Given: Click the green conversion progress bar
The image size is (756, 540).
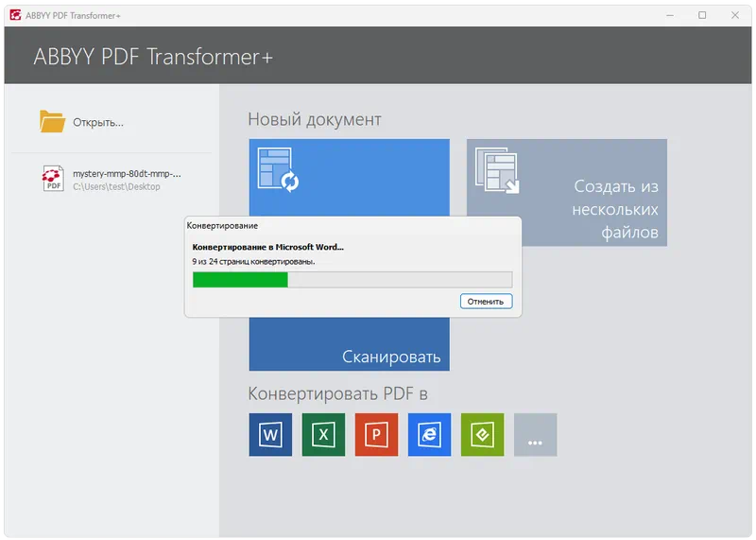Looking at the screenshot, I should click(352, 279).
